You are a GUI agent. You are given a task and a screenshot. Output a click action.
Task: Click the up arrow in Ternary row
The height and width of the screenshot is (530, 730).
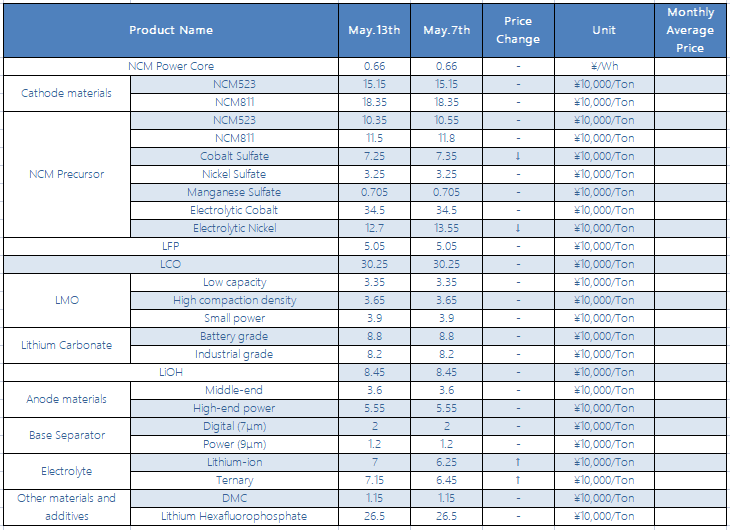[x=518, y=480]
